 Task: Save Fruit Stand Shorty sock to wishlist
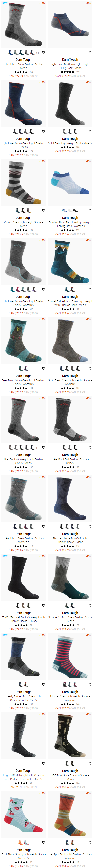tap(44, 842)
